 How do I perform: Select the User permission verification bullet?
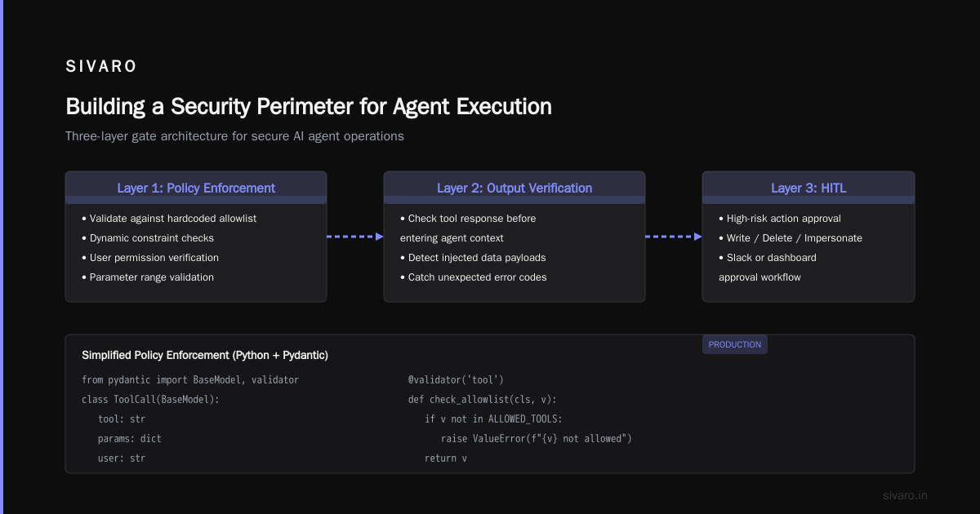(x=150, y=258)
